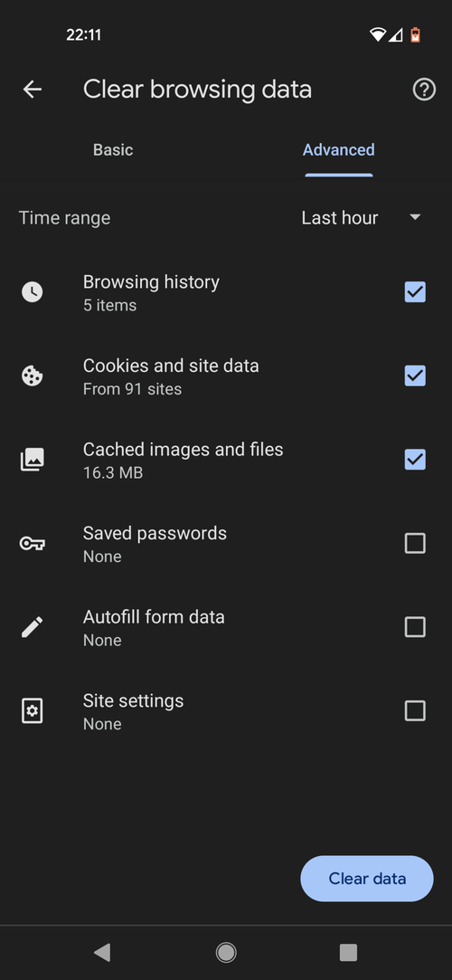This screenshot has width=452, height=980.
Task: Tap the key icon for Saved passwords
Action: 32,544
